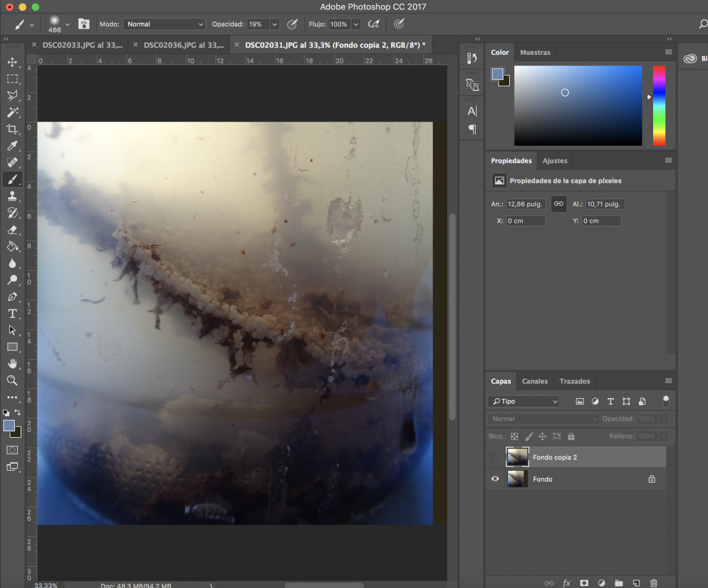Image resolution: width=708 pixels, height=588 pixels.
Task: Click the width An. input field
Action: pyautogui.click(x=526, y=204)
